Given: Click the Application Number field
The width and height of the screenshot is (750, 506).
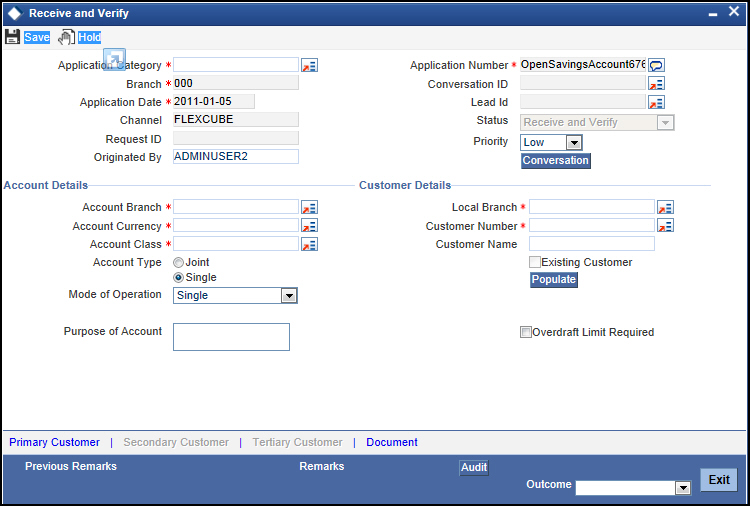Looking at the screenshot, I should tap(583, 65).
